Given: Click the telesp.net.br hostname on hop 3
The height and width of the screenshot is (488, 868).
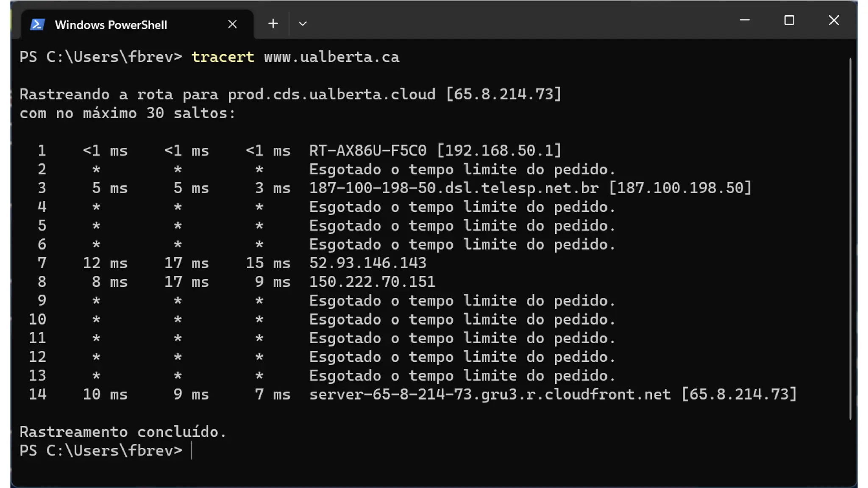Looking at the screenshot, I should click(453, 188).
